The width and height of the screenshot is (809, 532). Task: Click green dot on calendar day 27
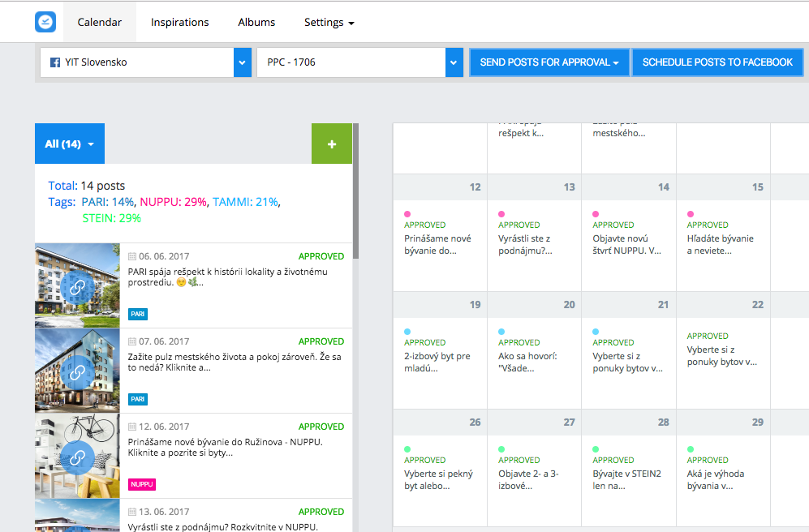[x=501, y=449]
